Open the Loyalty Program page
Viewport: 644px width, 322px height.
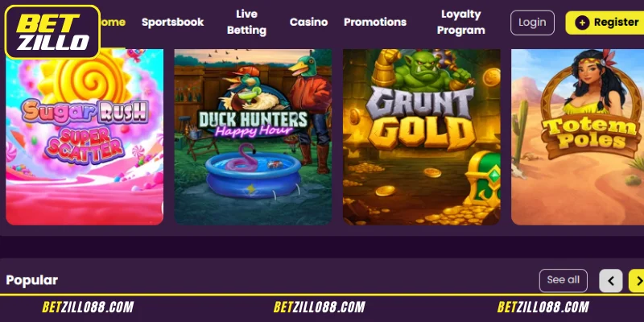click(460, 23)
